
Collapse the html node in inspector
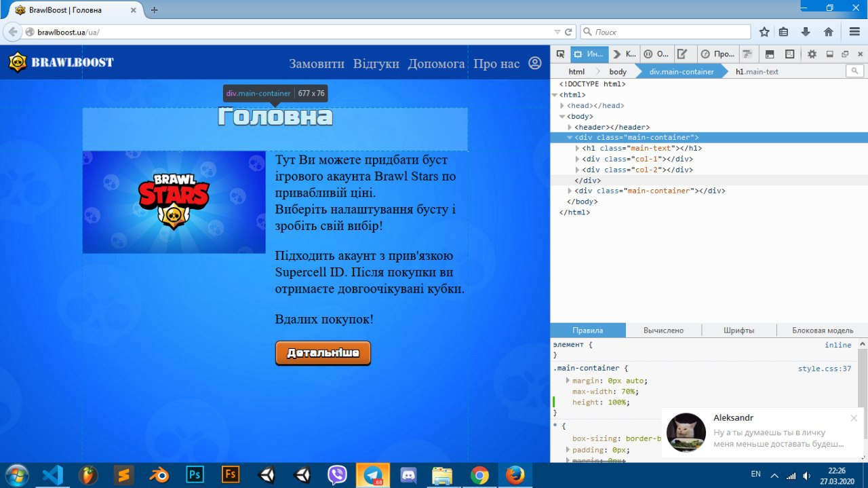555,95
